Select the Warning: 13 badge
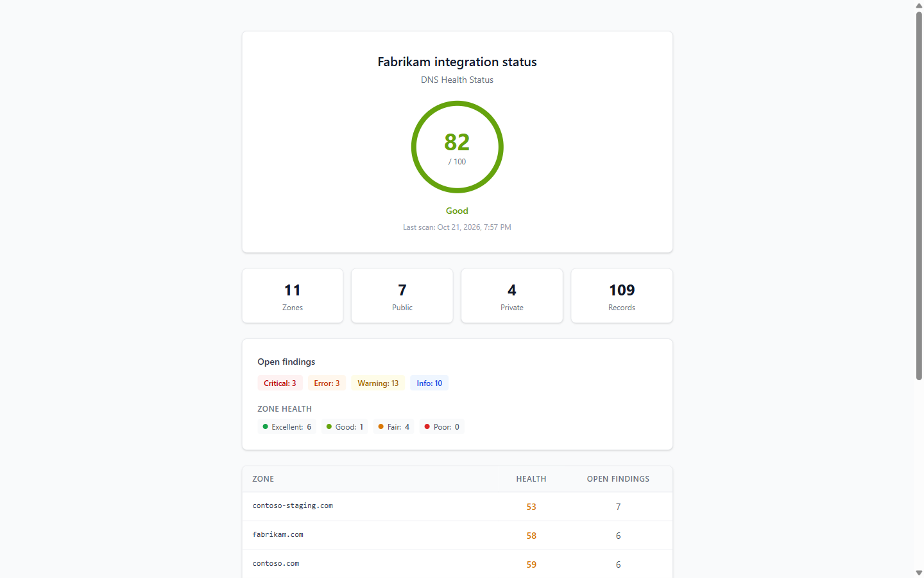Screen dimensions: 924x578 pos(378,383)
